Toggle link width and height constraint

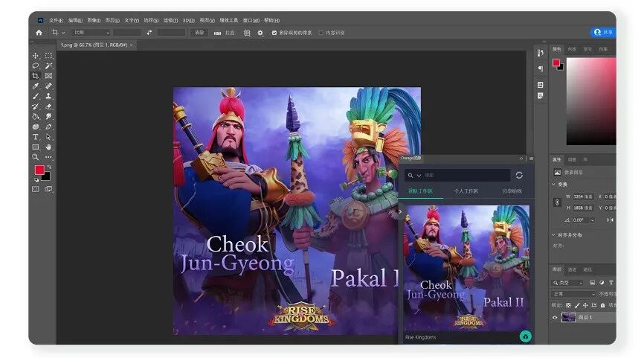coord(557,202)
